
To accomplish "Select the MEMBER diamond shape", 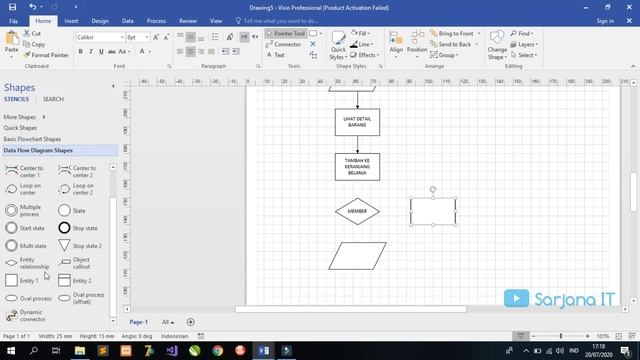I will click(x=357, y=211).
